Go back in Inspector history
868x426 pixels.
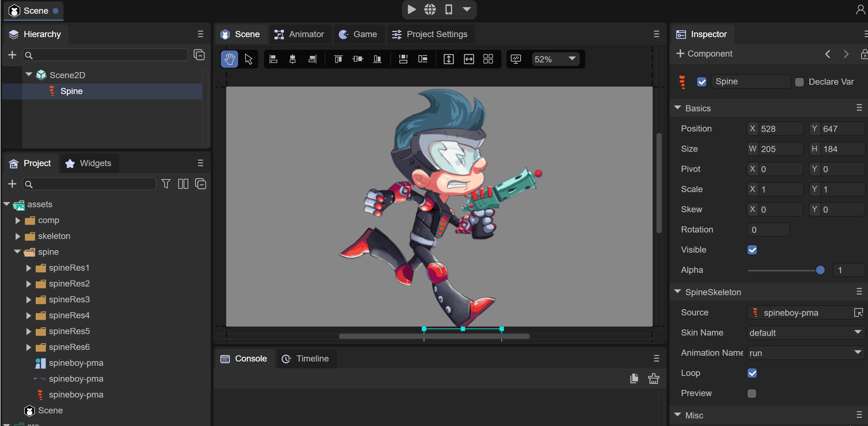[x=828, y=54]
